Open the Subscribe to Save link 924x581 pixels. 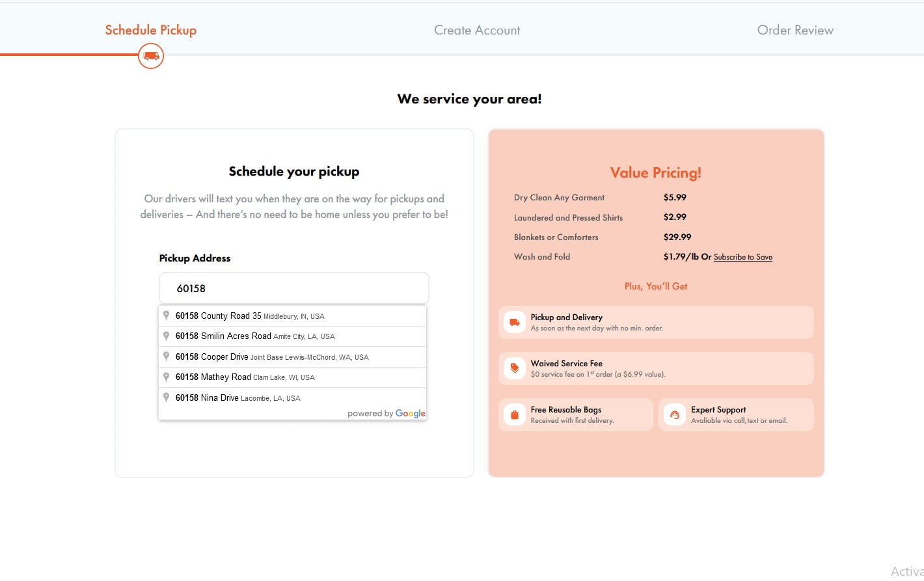click(742, 257)
